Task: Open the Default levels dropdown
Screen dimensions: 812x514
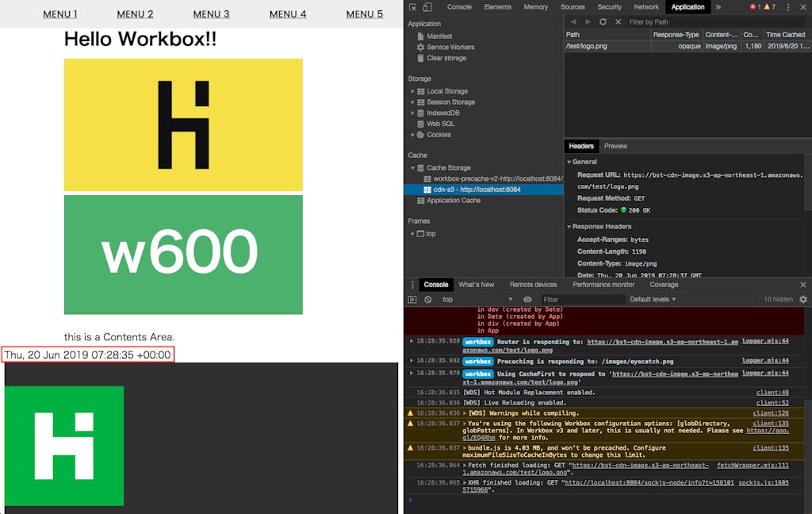Action: tap(653, 300)
